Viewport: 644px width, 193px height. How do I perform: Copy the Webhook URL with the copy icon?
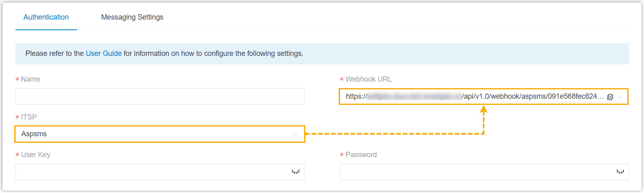pyautogui.click(x=610, y=97)
